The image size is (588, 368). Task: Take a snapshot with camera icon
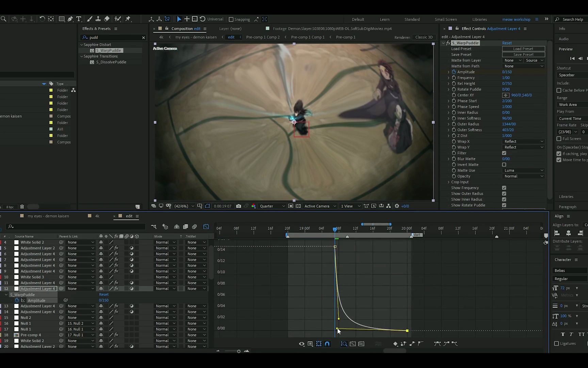coord(239,206)
